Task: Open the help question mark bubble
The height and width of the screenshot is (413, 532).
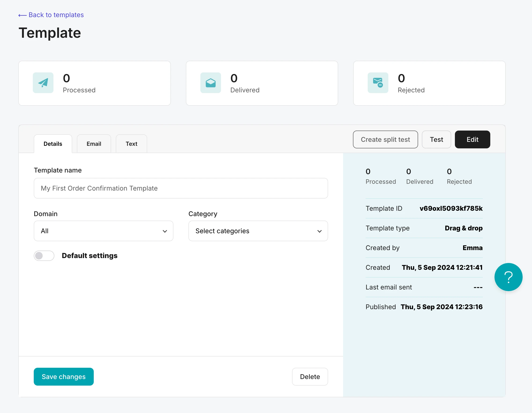Action: [x=508, y=277]
